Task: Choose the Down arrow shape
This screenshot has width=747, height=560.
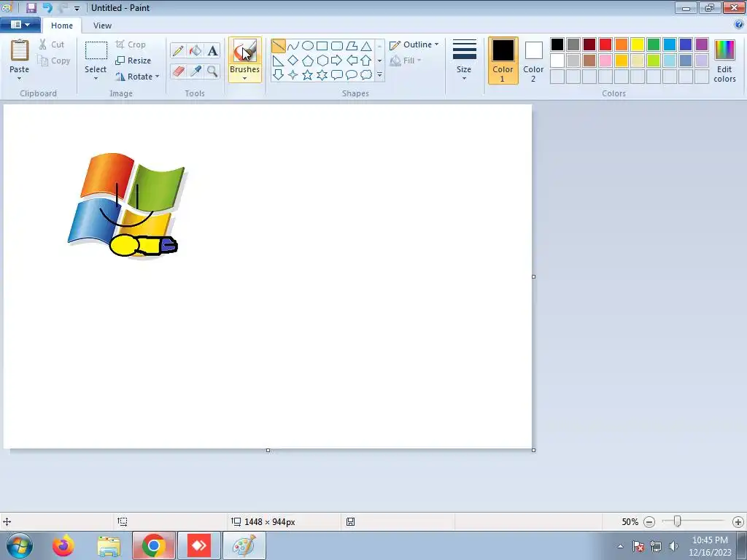Action: pos(278,75)
